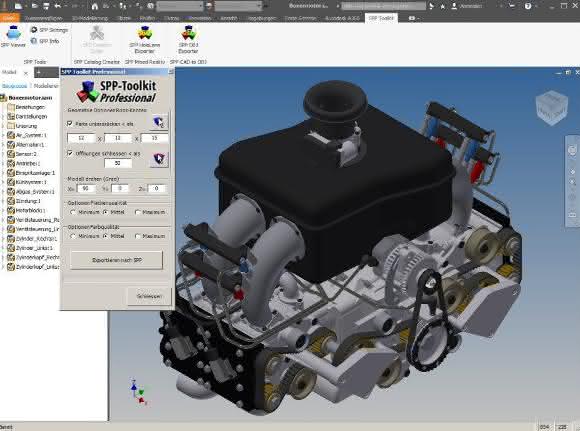This screenshot has height=431, width=580.
Task: Click the third part size field '15'
Action: coord(154,138)
